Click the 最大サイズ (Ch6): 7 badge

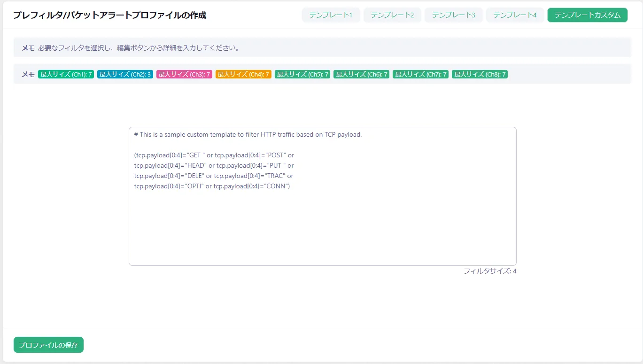point(362,74)
